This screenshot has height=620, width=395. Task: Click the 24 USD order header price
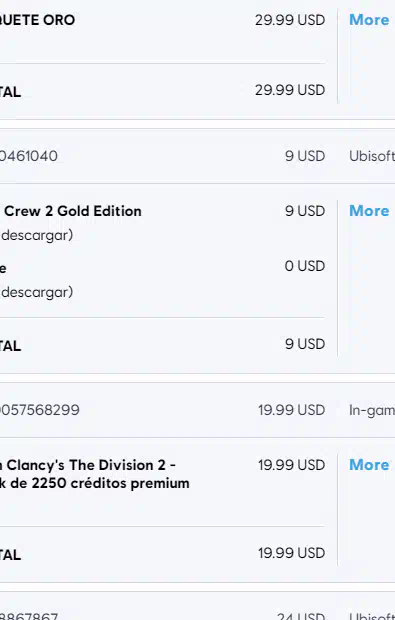(x=301, y=616)
